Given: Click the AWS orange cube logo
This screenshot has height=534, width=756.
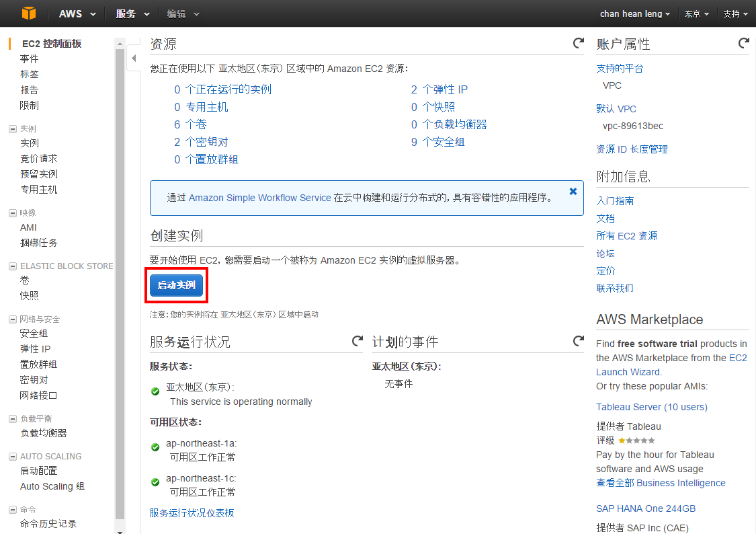Looking at the screenshot, I should click(29, 13).
